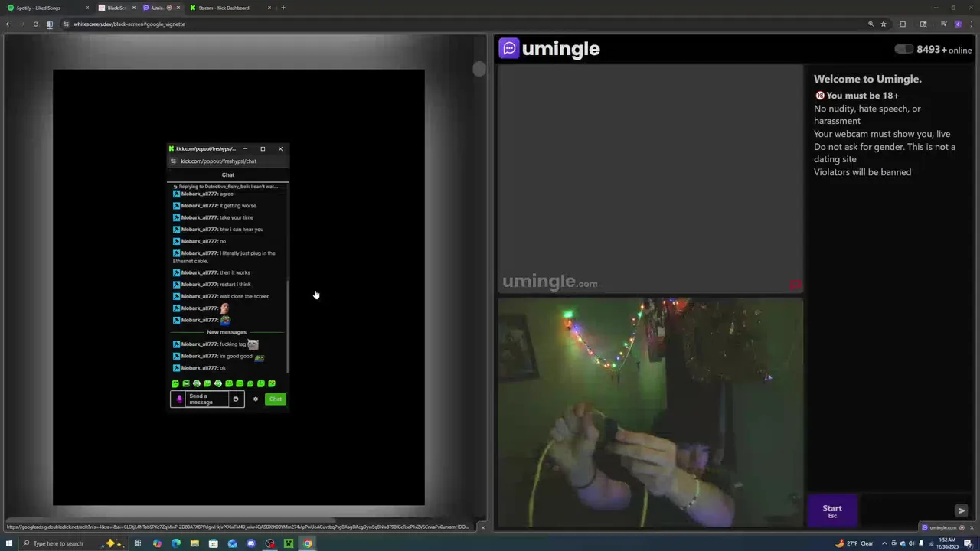980x551 pixels.
Task: Click the Kick chat scrollbar
Action: (x=288, y=328)
